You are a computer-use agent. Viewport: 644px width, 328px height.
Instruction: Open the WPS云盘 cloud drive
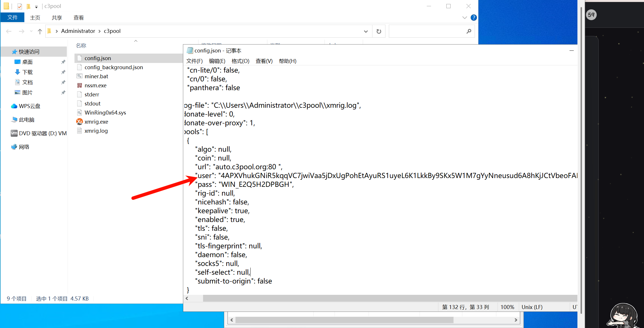tap(29, 106)
